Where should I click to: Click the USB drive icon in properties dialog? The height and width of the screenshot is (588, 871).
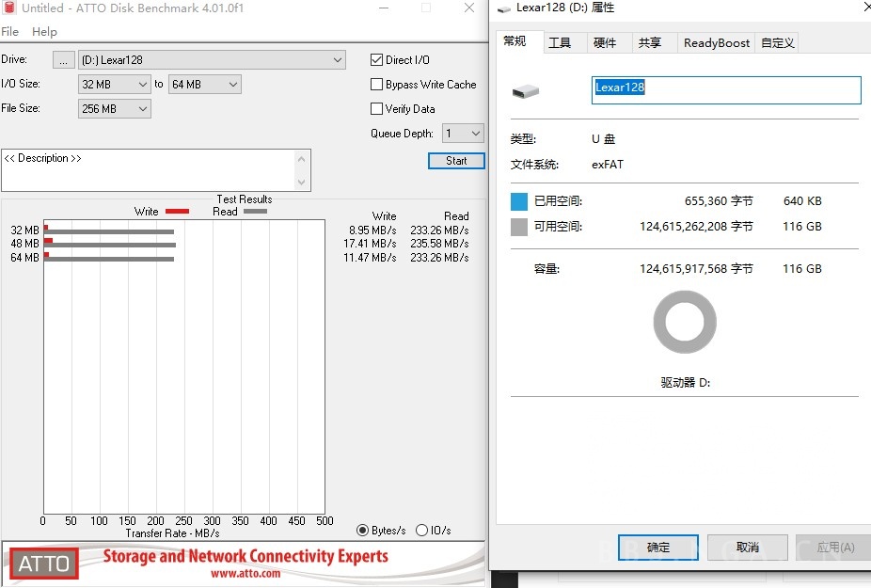coord(526,91)
